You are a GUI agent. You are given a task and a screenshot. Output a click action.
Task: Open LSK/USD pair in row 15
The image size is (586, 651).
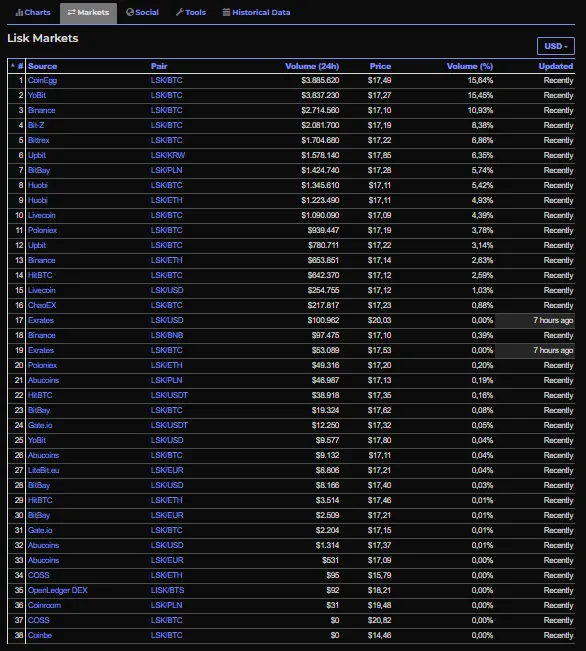click(x=167, y=290)
